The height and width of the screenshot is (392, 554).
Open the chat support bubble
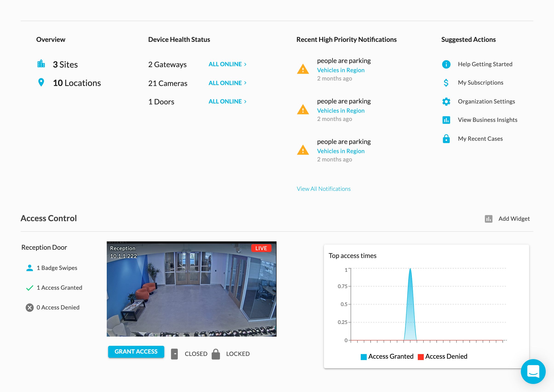tap(533, 371)
